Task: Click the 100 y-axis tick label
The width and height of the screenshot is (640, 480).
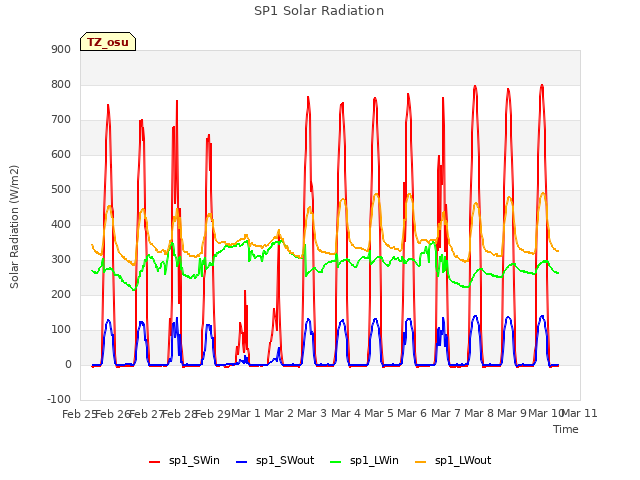Action: click(x=61, y=330)
